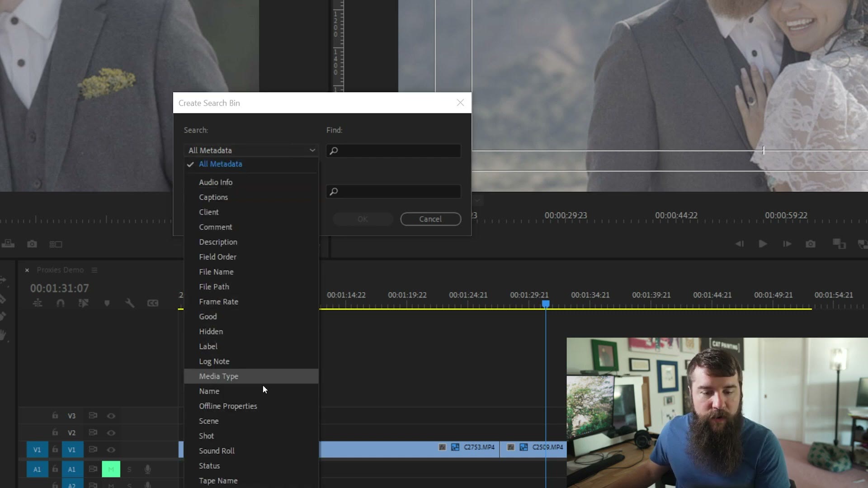The image size is (868, 488).
Task: Select the C2753.MP4 clip in timeline
Action: [x=409, y=449]
